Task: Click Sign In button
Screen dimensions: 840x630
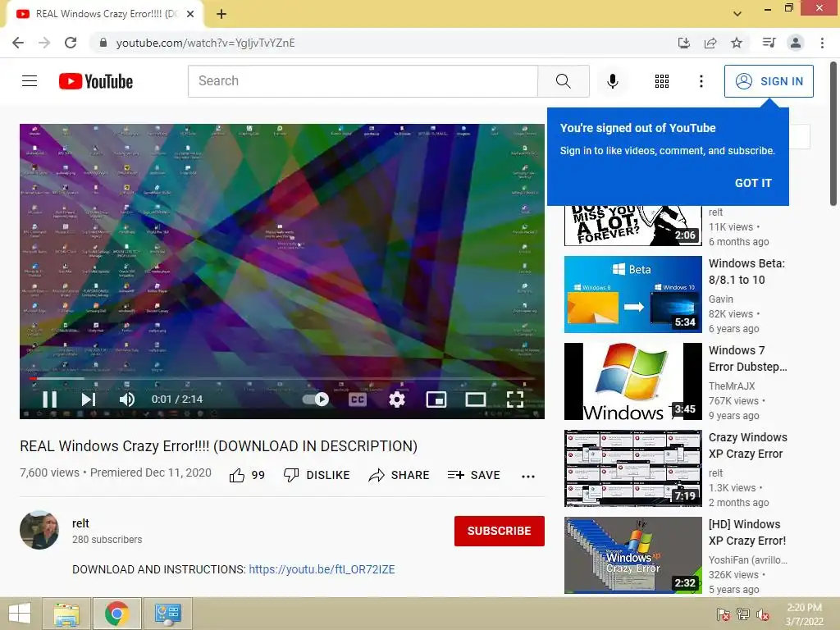Action: pyautogui.click(x=769, y=81)
